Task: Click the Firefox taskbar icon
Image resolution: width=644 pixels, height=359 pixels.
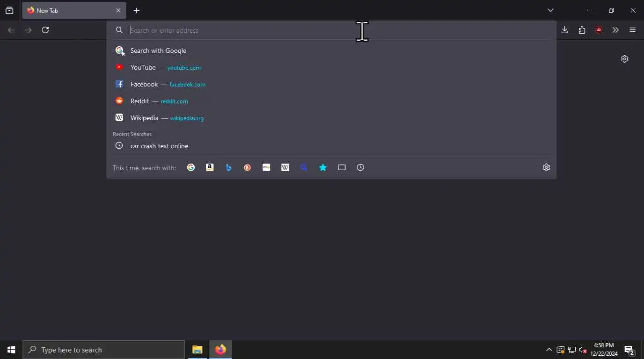Action: pyautogui.click(x=220, y=350)
